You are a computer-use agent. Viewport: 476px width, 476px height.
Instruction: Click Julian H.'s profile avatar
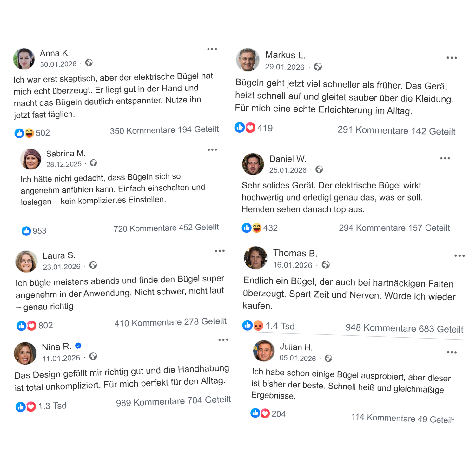[x=264, y=351]
